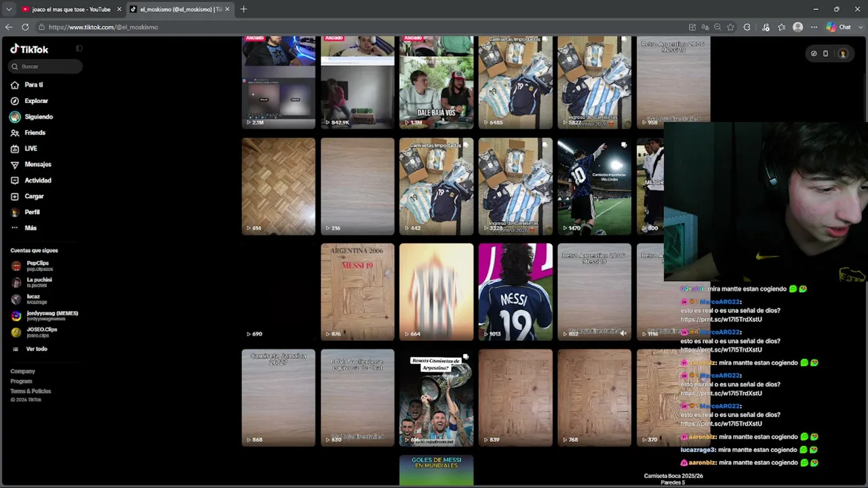Open the Explorar compass icon
This screenshot has width=868, height=488.
(15, 101)
